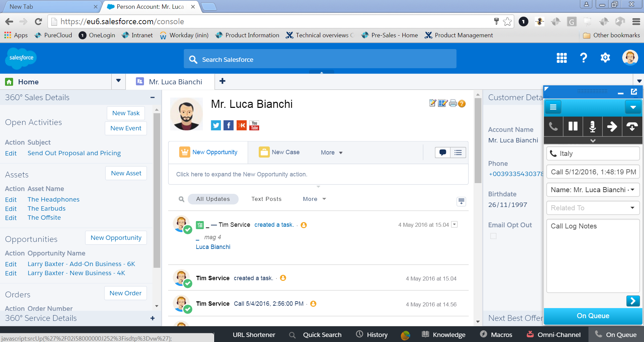The height and width of the screenshot is (342, 644).
Task: Click the Call Log Notes text area
Action: (x=593, y=256)
